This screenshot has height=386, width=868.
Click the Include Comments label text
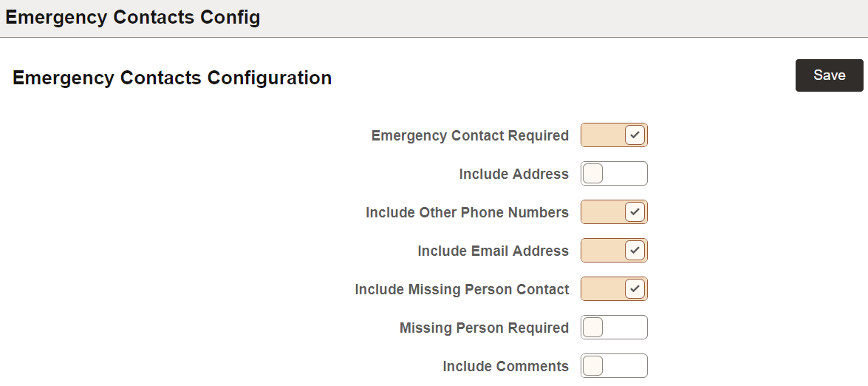click(x=505, y=367)
